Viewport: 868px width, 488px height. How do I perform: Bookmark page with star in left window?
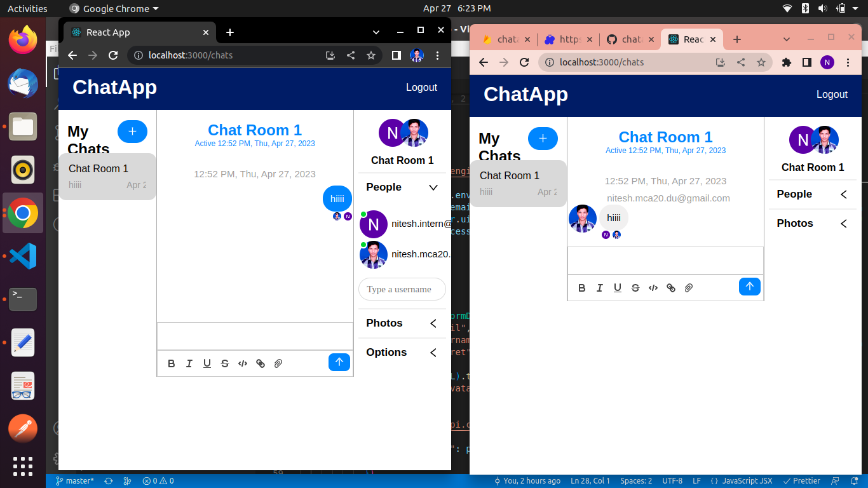371,55
